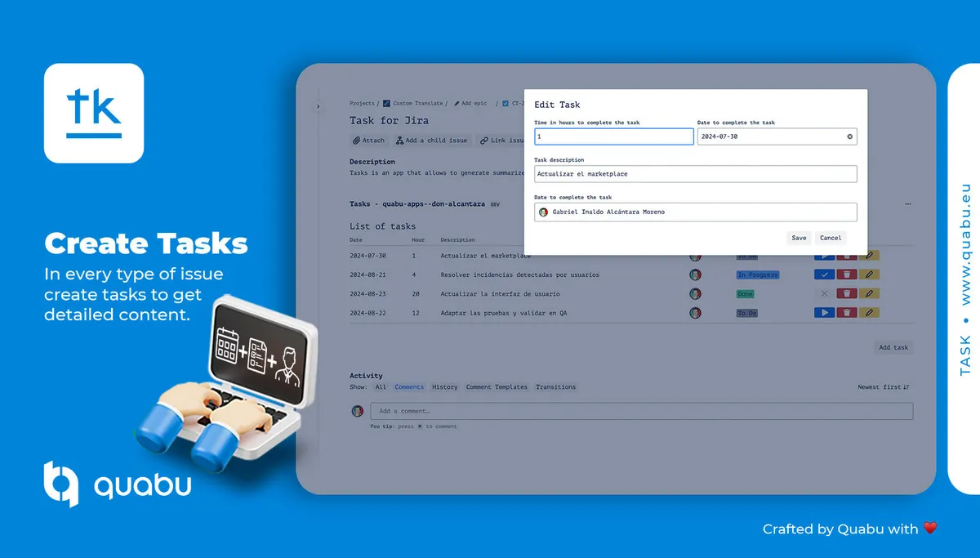The width and height of the screenshot is (980, 558).
Task: Cancel the Edit Task dialog
Action: [831, 238]
